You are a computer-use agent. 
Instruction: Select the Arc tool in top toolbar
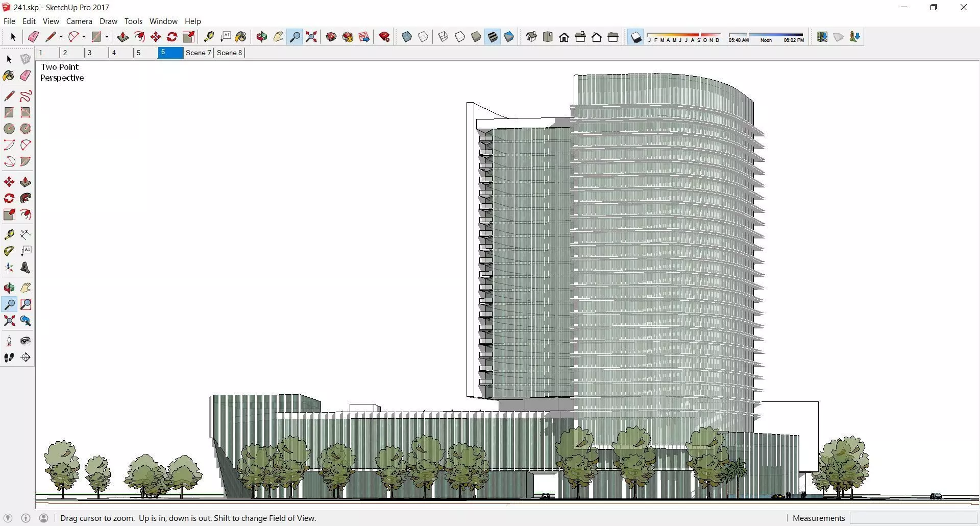(74, 37)
